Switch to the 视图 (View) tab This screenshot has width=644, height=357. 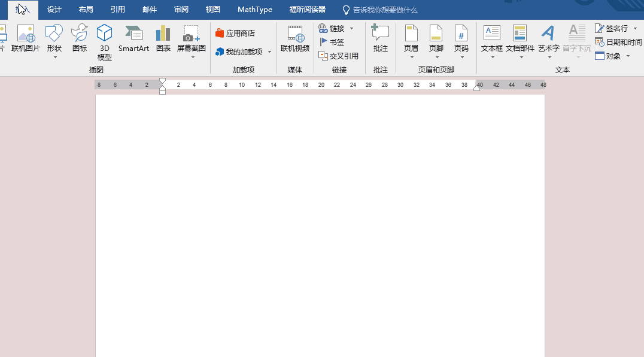212,10
